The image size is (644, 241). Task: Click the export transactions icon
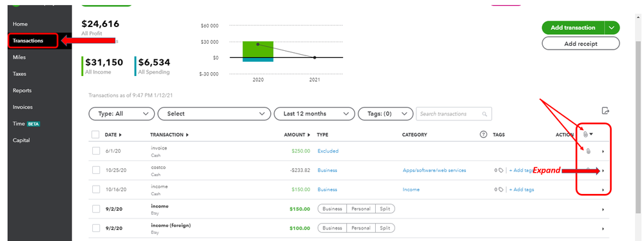pos(605,110)
